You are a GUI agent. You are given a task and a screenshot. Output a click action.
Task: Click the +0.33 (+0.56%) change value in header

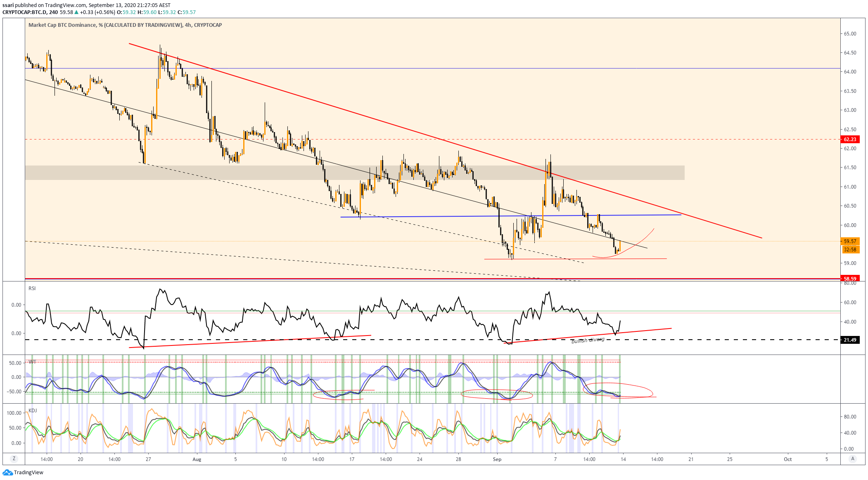(97, 12)
